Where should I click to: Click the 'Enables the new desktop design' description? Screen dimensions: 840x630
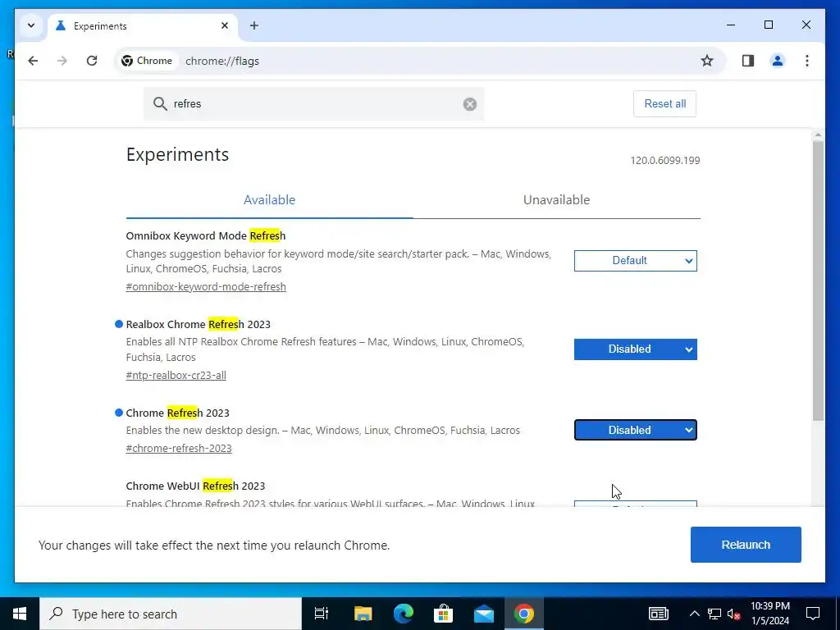pyautogui.click(x=323, y=430)
